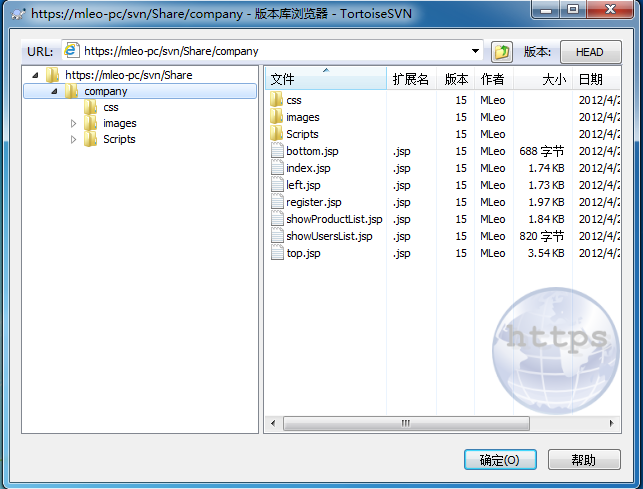Image resolution: width=643 pixels, height=489 pixels.
Task: Select company in the folder tree
Action: [x=106, y=91]
